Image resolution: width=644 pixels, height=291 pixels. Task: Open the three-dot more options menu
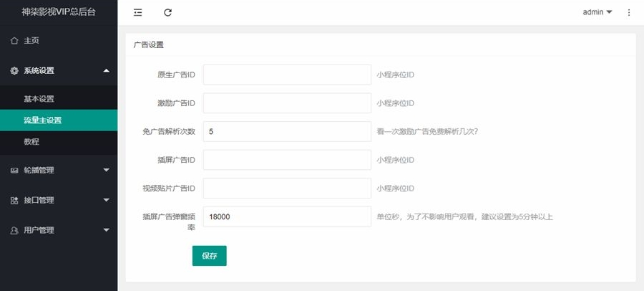click(x=629, y=12)
